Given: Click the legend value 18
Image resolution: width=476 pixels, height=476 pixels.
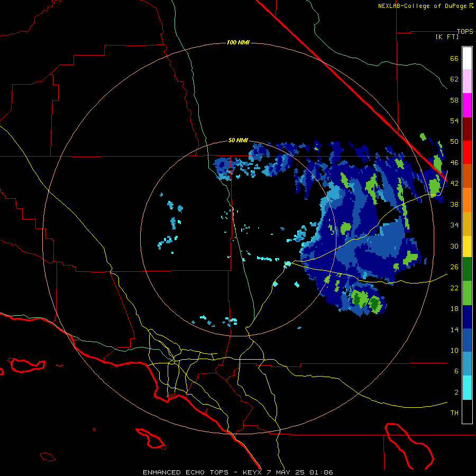Looking at the screenshot, I should pyautogui.click(x=454, y=309).
